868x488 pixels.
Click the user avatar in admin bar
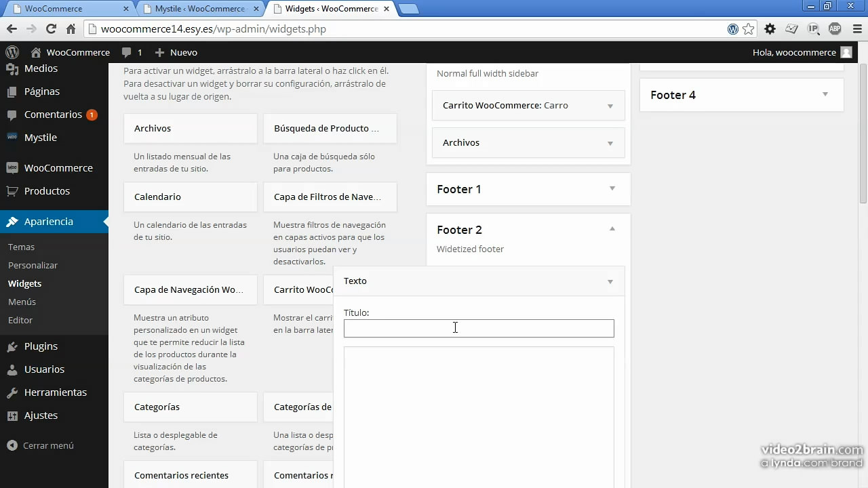pyautogui.click(x=846, y=52)
